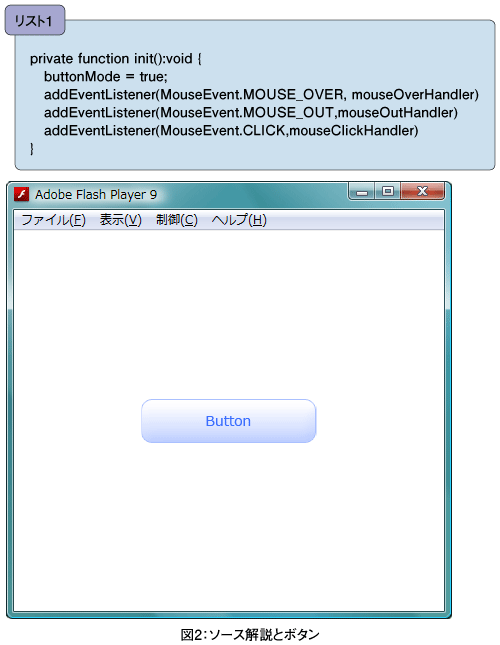Click the MouseEvent.CLICK listener line
500x645 pixels.
pos(231,130)
